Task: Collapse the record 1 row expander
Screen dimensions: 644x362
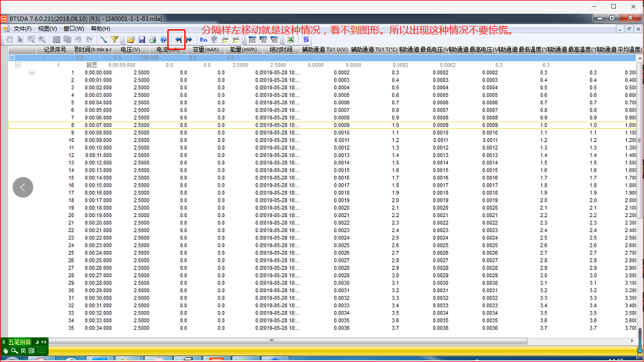Action: pos(32,73)
